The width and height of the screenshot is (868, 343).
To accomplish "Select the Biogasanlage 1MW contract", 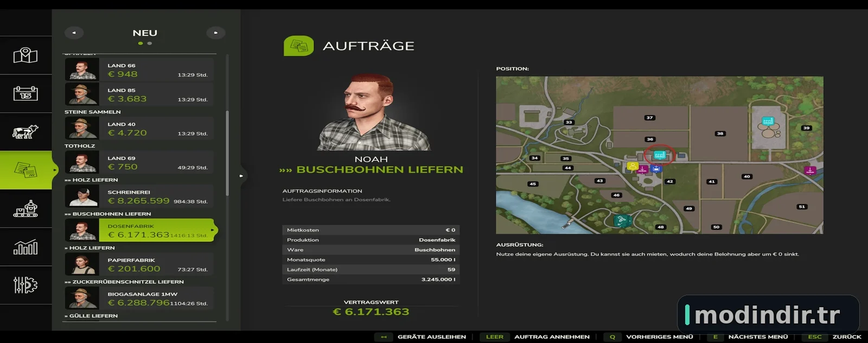I will point(139,298).
